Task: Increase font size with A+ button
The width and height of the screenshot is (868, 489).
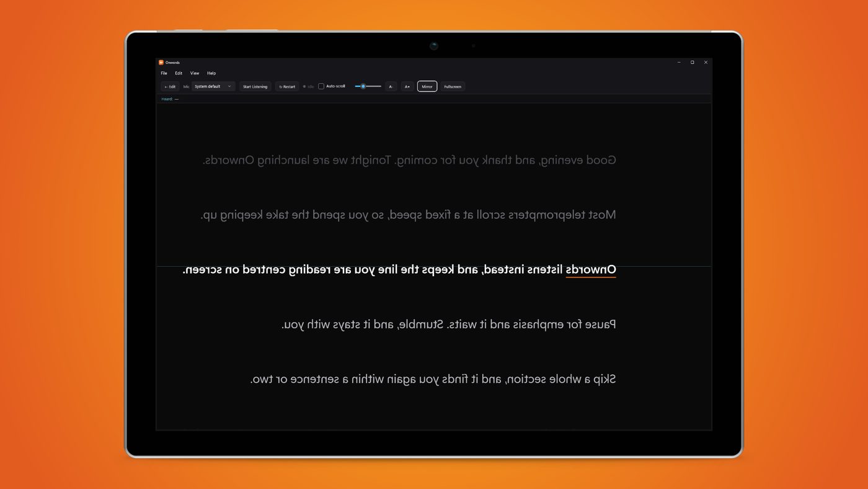Action: click(x=407, y=86)
